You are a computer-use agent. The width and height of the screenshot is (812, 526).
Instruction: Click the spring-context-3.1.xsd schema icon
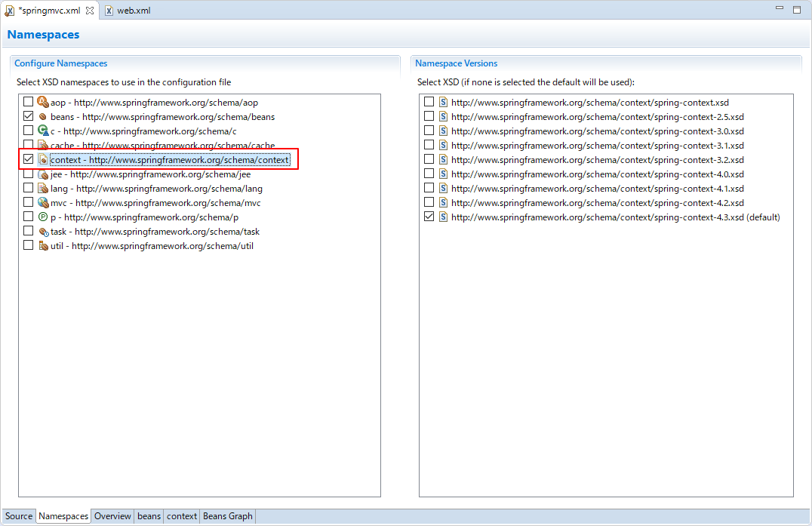coord(443,145)
